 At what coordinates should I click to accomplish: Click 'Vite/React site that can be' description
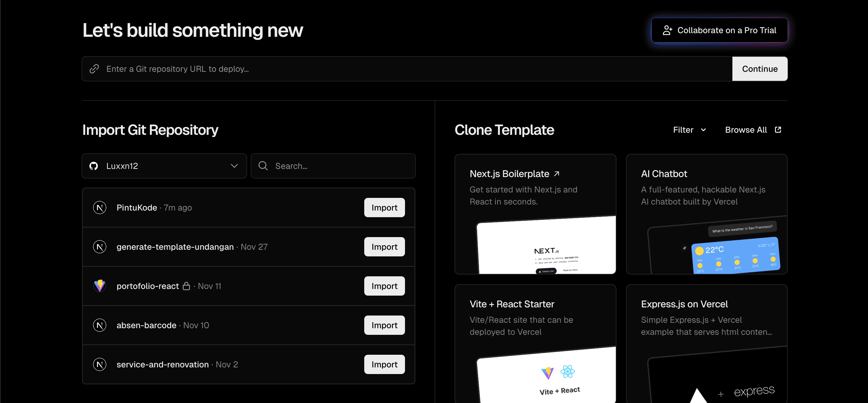(521, 326)
